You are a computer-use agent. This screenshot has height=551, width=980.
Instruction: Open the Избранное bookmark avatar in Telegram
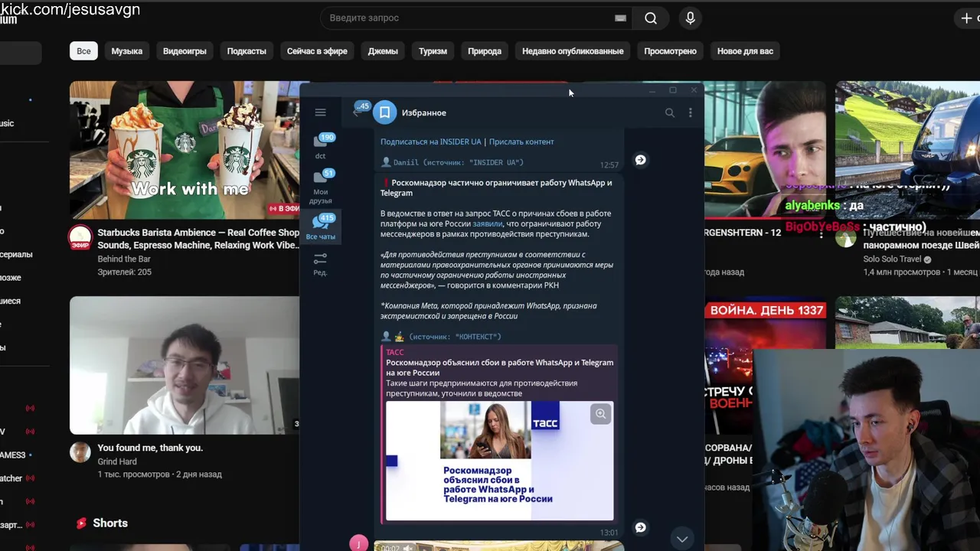(x=385, y=112)
